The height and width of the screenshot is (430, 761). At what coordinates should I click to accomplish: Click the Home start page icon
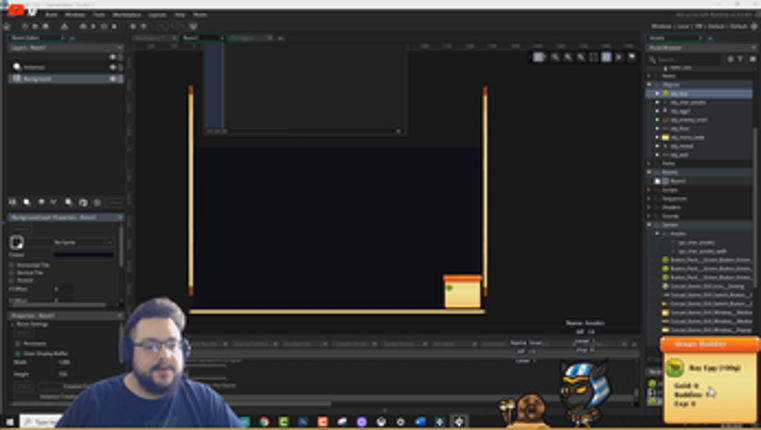[x=7, y=26]
